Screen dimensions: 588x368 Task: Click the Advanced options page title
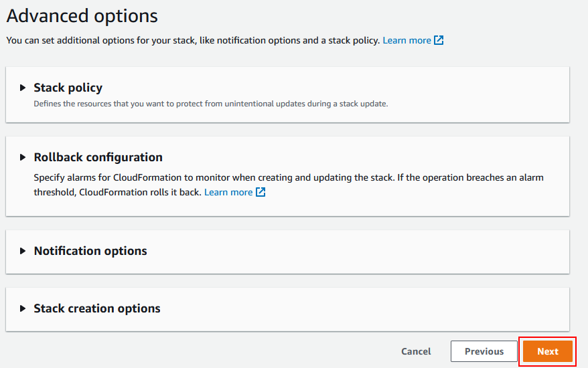pyautogui.click(x=82, y=16)
